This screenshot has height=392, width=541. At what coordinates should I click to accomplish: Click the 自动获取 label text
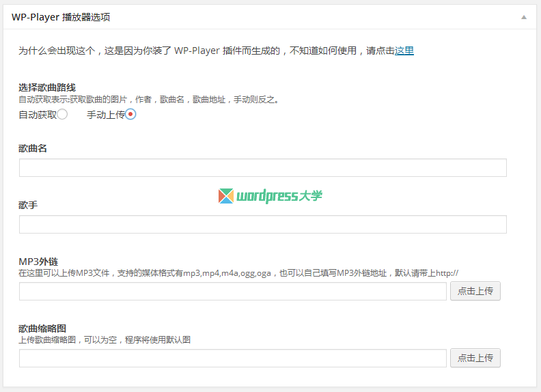pos(38,115)
